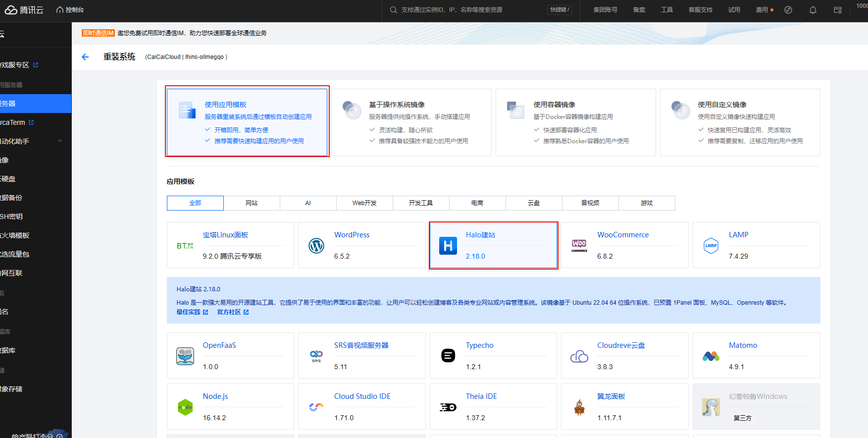
Task: Click the container image card icon
Action: [516, 110]
